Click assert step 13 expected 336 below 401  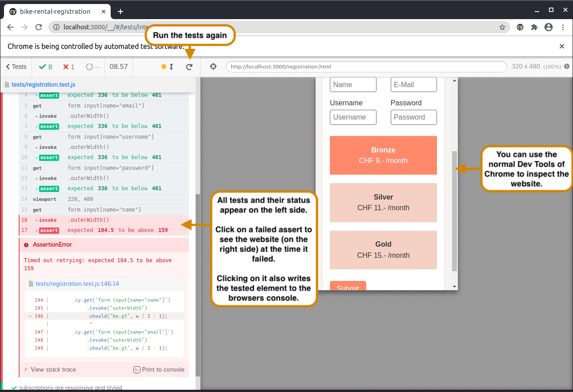coord(104,188)
